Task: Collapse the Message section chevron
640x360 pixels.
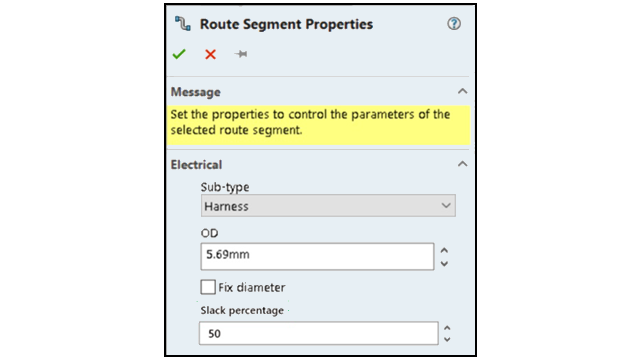Action: coord(462,91)
